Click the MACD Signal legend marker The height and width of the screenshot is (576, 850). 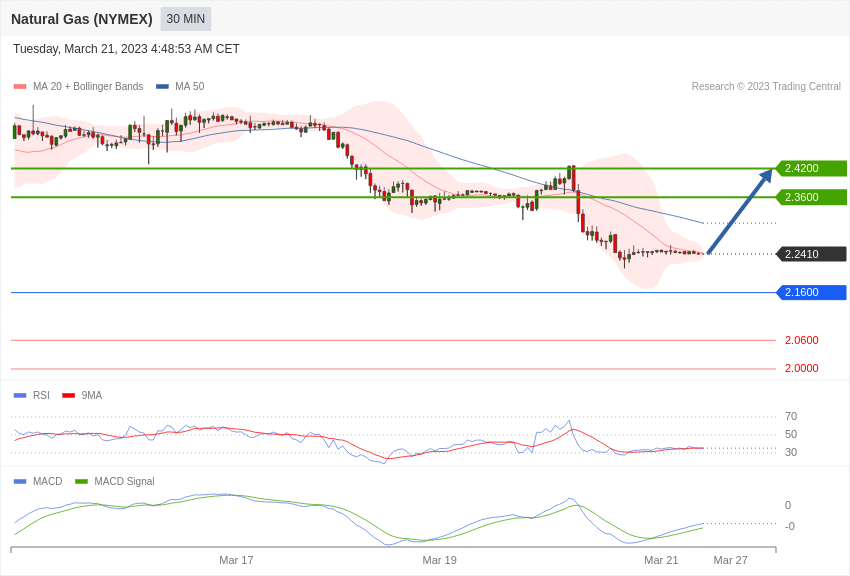[81, 482]
